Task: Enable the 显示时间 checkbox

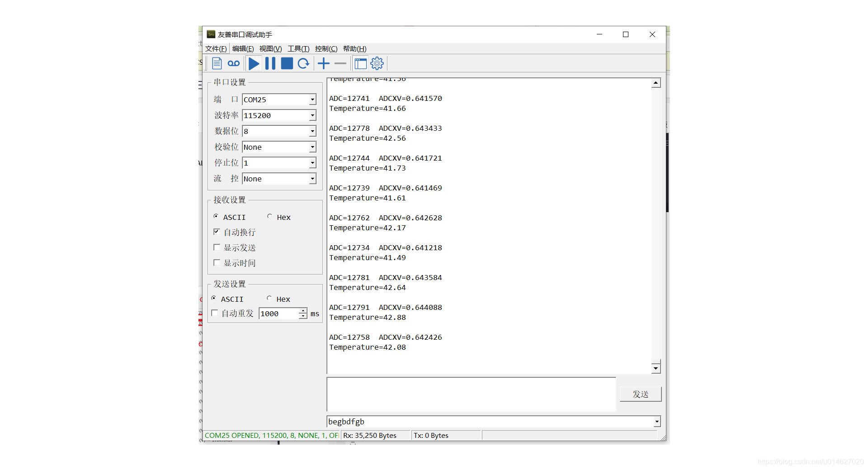Action: pos(217,262)
